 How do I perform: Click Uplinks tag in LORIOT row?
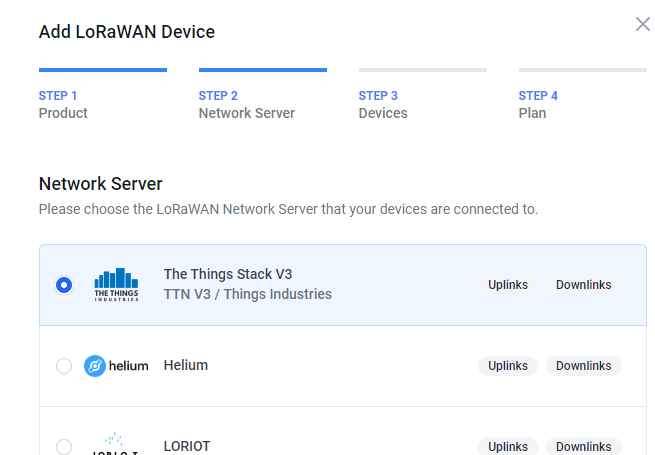[x=508, y=446]
